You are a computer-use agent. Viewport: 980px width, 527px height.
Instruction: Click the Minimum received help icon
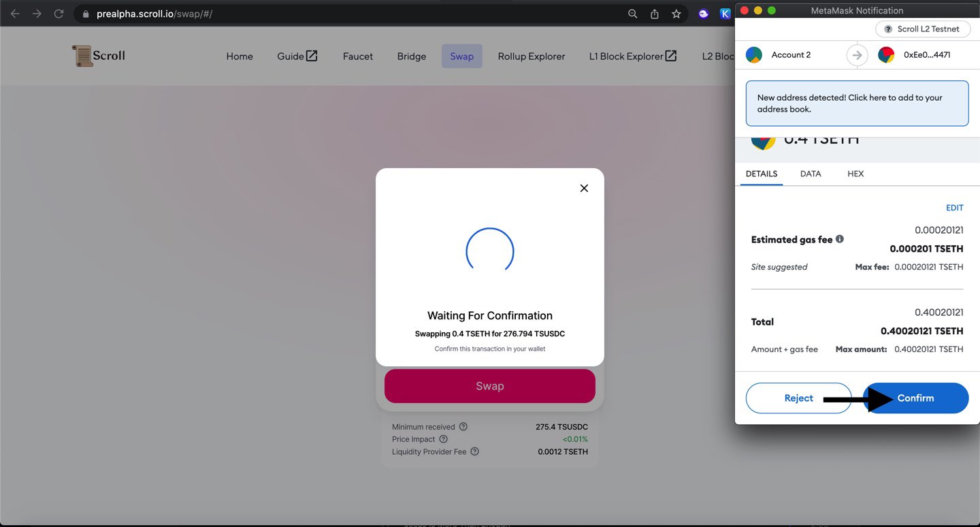point(463,427)
